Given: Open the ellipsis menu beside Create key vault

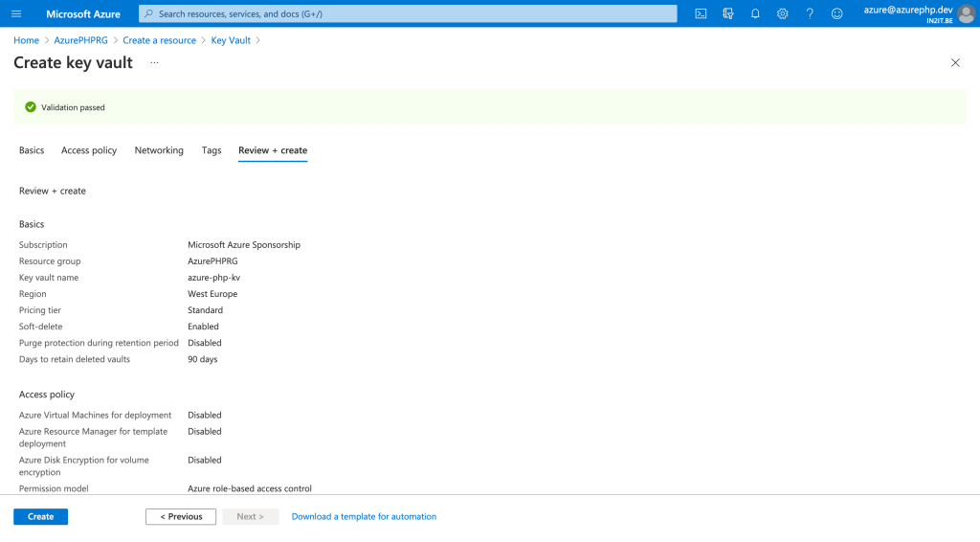Looking at the screenshot, I should click(154, 62).
